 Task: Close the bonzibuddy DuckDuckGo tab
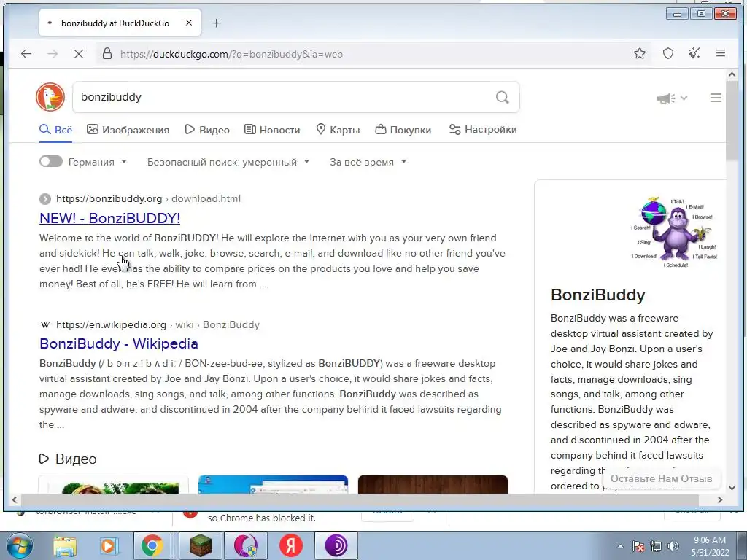[189, 23]
